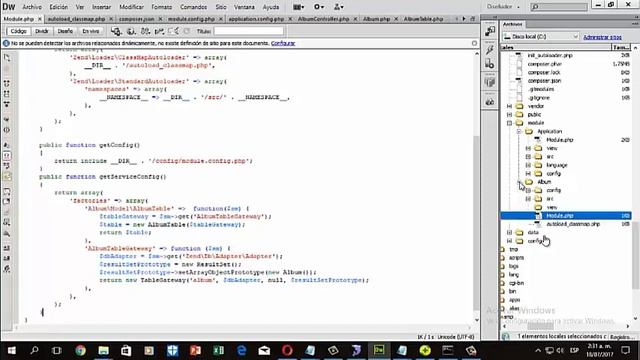This screenshot has height=360, width=640.
Task: Dismiss the related files info bar
Action: pos(474,43)
